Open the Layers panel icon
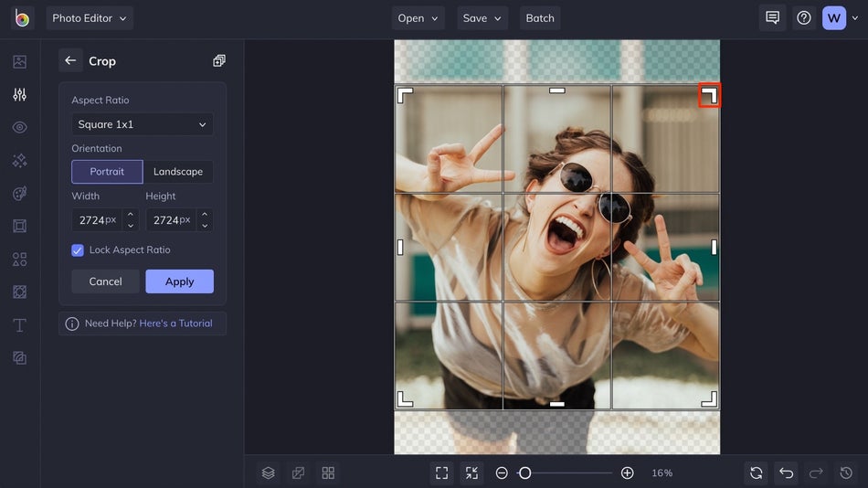Image resolution: width=868 pixels, height=488 pixels. tap(269, 472)
